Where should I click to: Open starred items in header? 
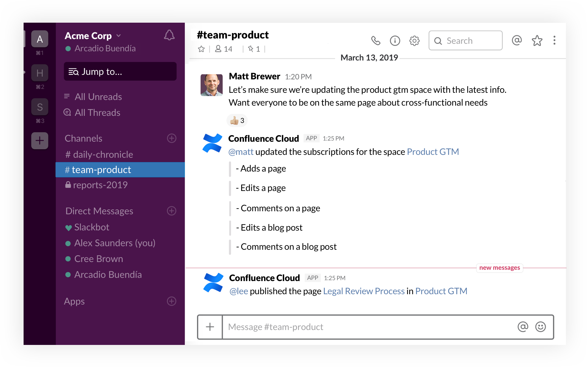click(x=537, y=40)
